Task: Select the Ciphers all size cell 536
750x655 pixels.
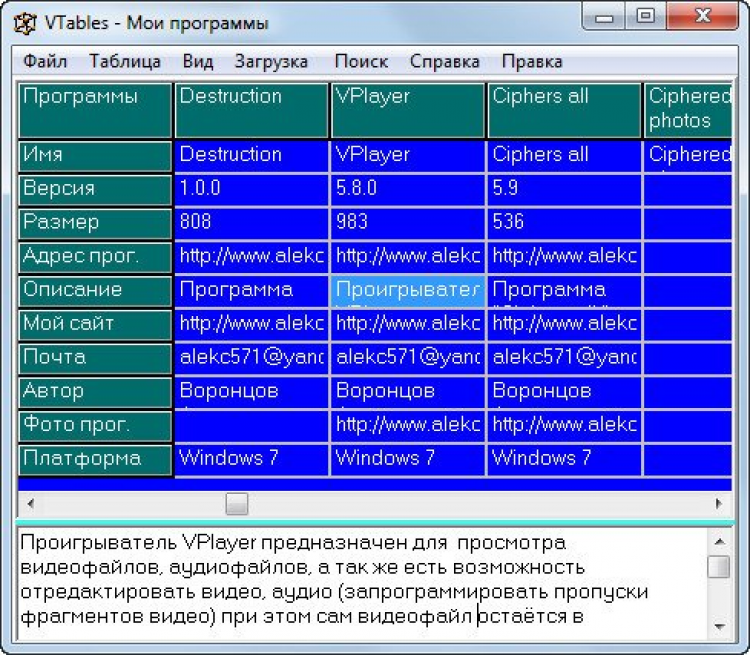Action: click(564, 223)
